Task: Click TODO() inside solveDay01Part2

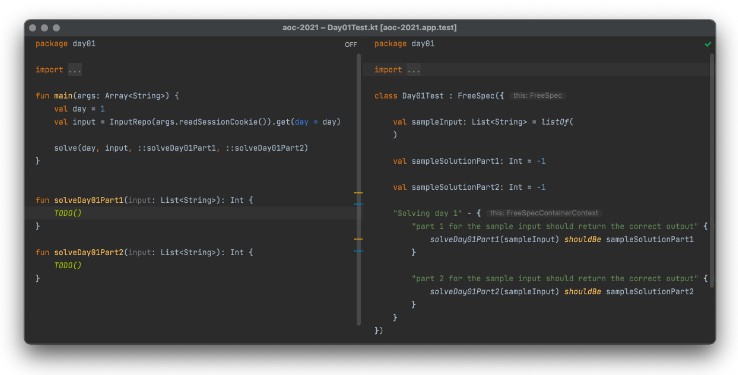Action: click(68, 265)
